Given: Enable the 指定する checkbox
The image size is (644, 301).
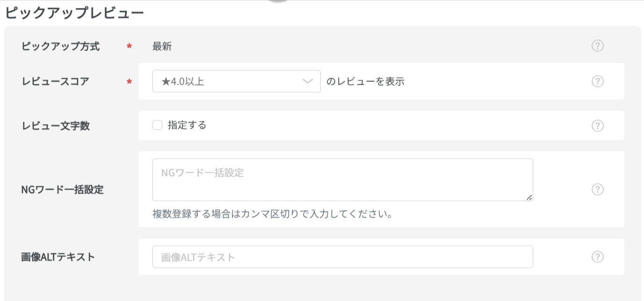Looking at the screenshot, I should [x=158, y=125].
